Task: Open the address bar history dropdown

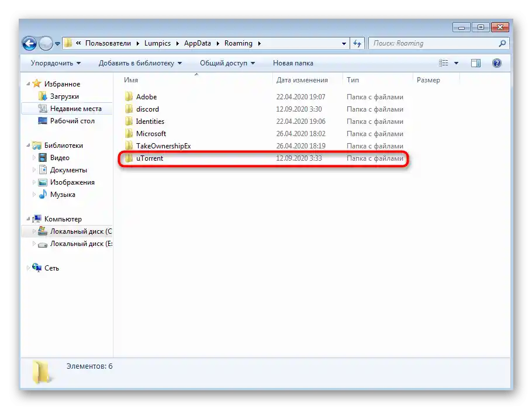Action: click(344, 44)
